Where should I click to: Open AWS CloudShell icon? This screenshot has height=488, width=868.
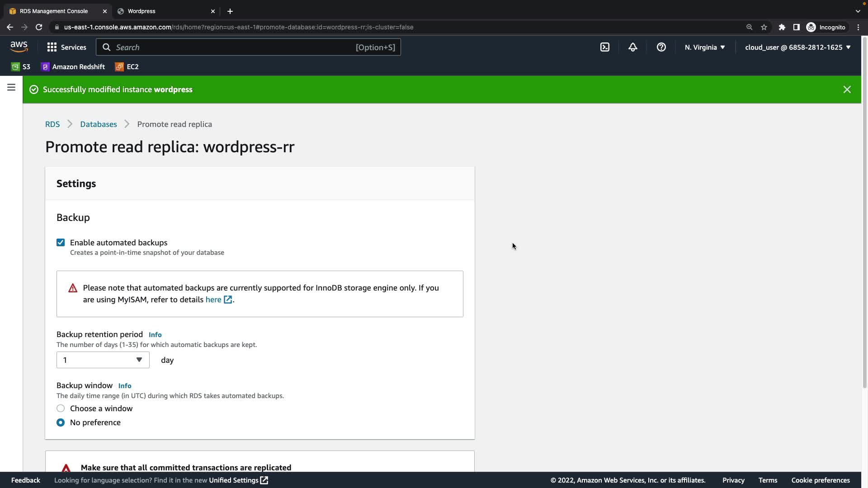605,47
